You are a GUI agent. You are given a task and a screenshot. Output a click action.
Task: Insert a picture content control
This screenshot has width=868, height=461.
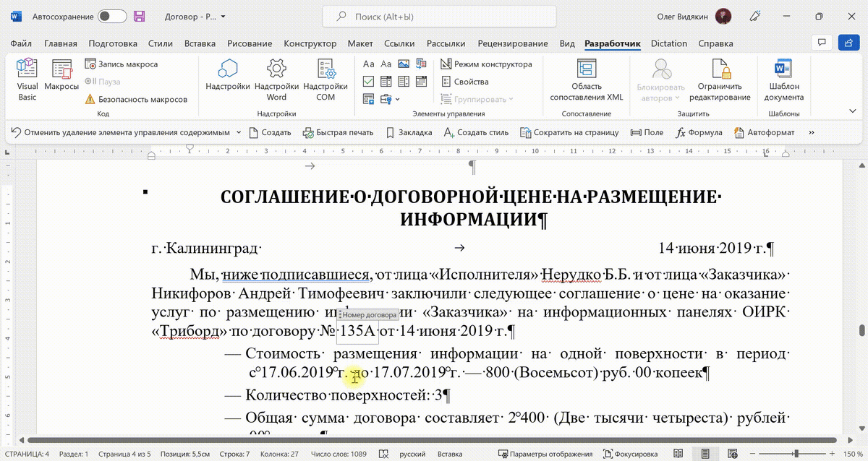pos(402,64)
